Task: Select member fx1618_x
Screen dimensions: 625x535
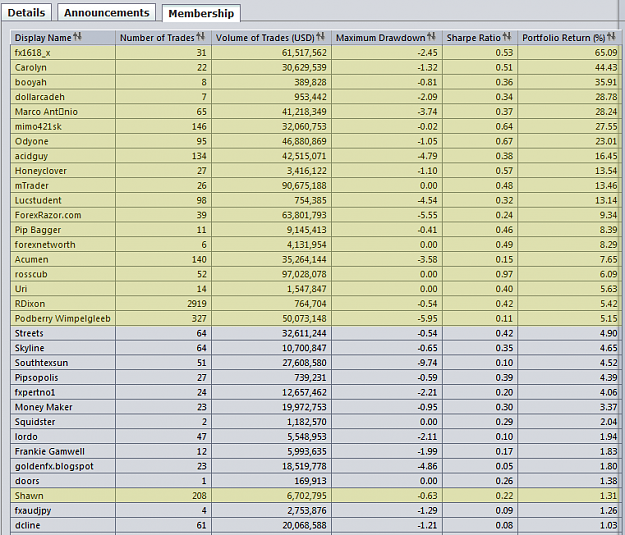Action: 33,53
